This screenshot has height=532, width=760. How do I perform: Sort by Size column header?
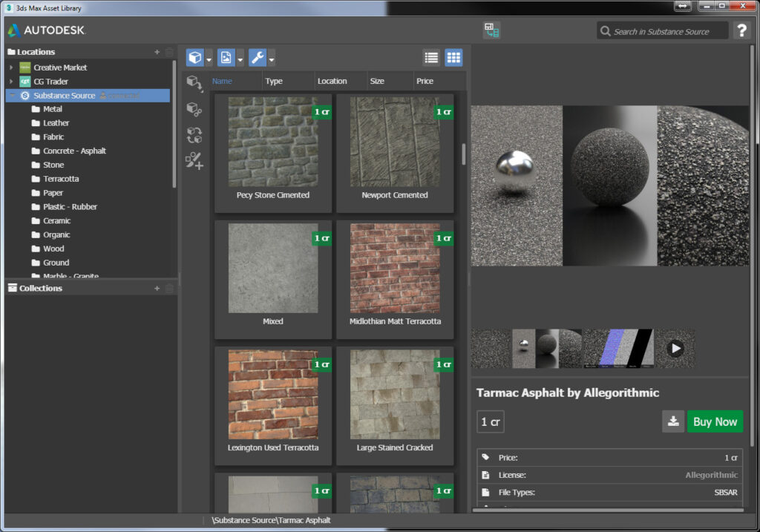377,81
